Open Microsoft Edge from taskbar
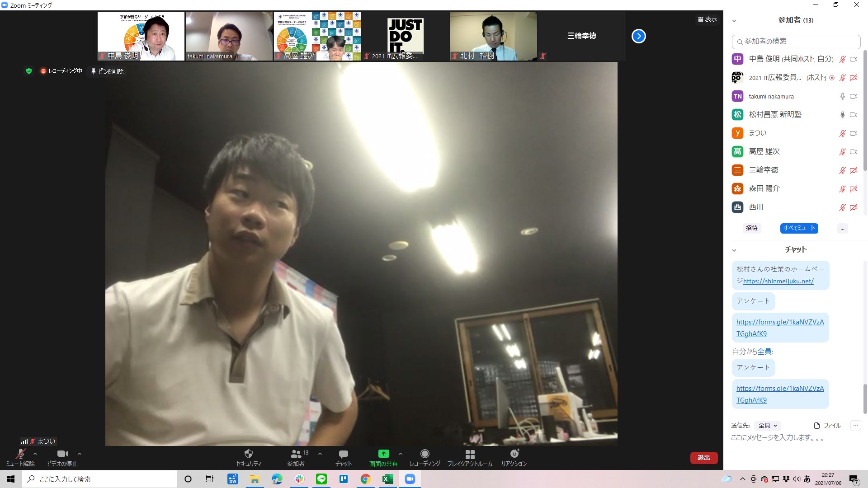This screenshot has width=868, height=488. coord(277,479)
